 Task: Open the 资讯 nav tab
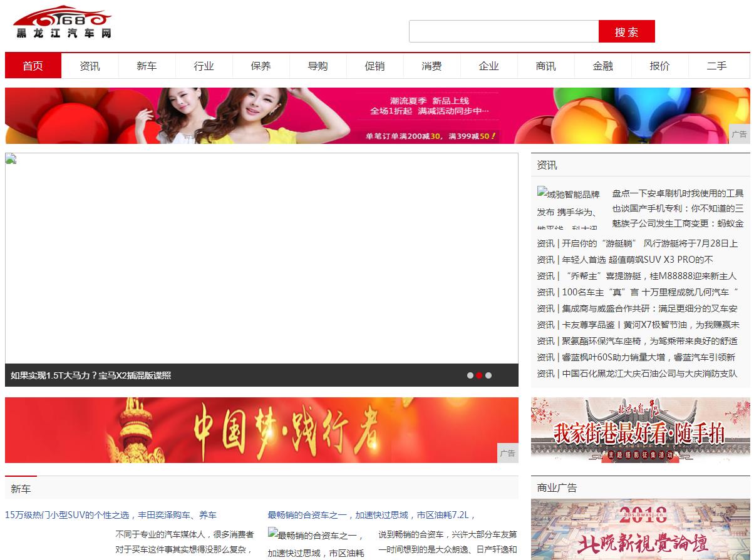tap(90, 66)
